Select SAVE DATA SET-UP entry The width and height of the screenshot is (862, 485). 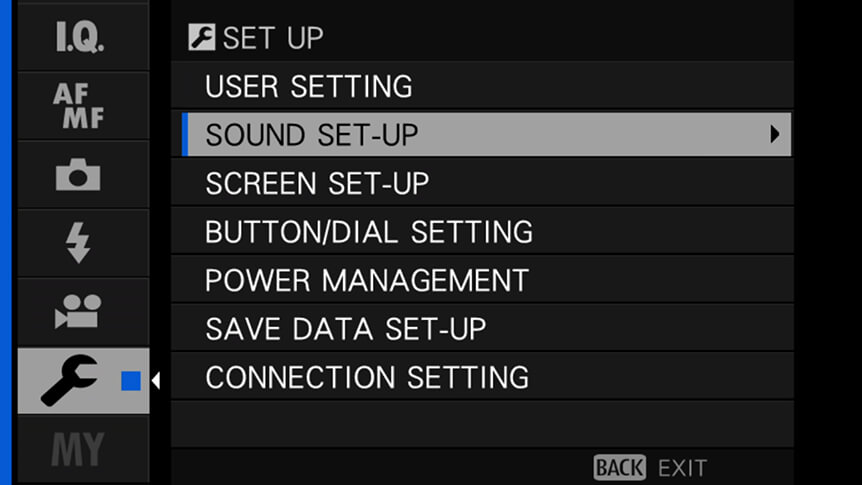tap(482, 328)
